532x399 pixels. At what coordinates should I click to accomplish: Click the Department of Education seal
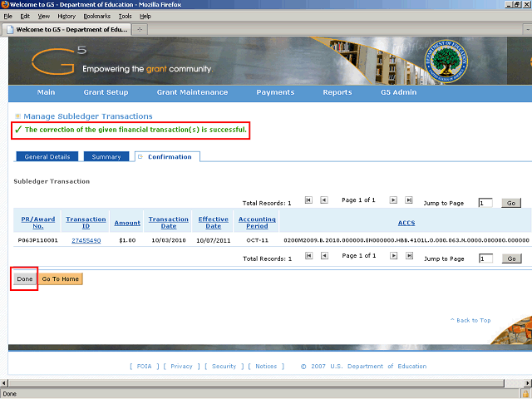446,61
